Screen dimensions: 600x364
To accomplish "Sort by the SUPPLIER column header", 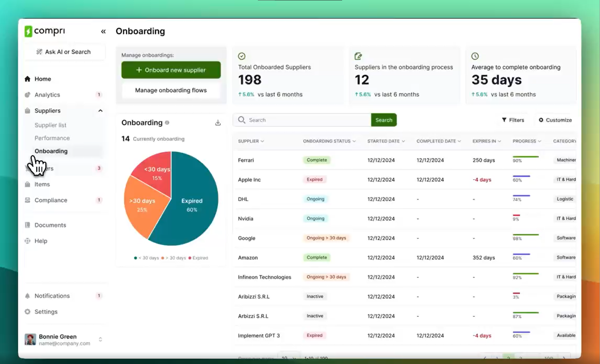I will click(251, 141).
